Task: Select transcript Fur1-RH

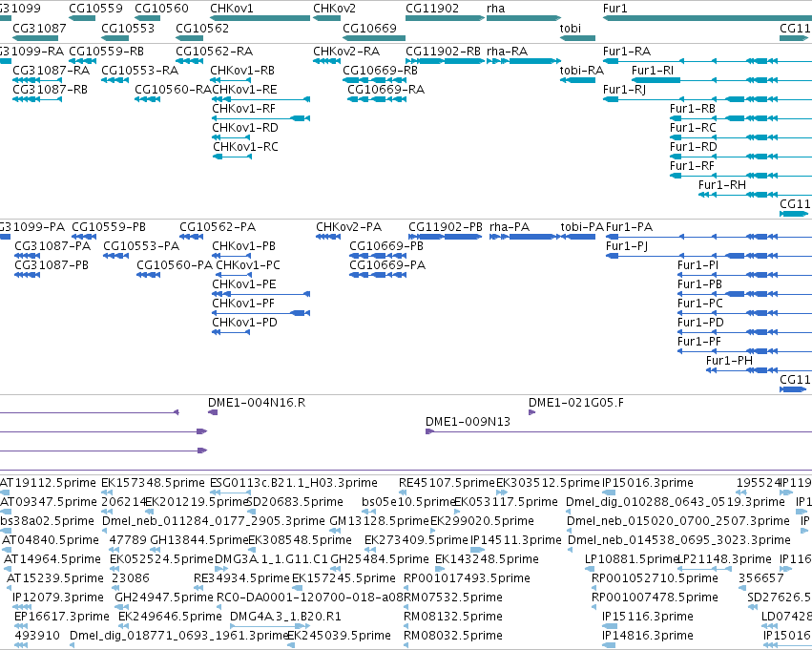Action: [x=722, y=185]
